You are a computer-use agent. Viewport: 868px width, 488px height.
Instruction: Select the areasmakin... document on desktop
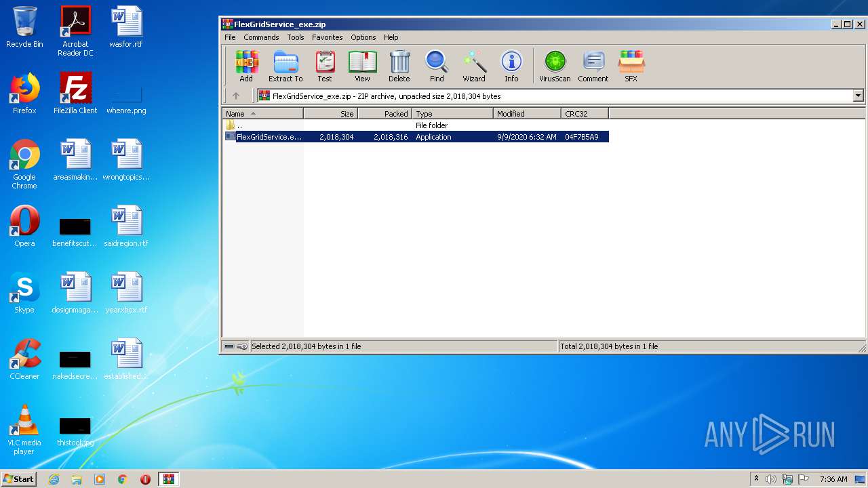(x=75, y=160)
